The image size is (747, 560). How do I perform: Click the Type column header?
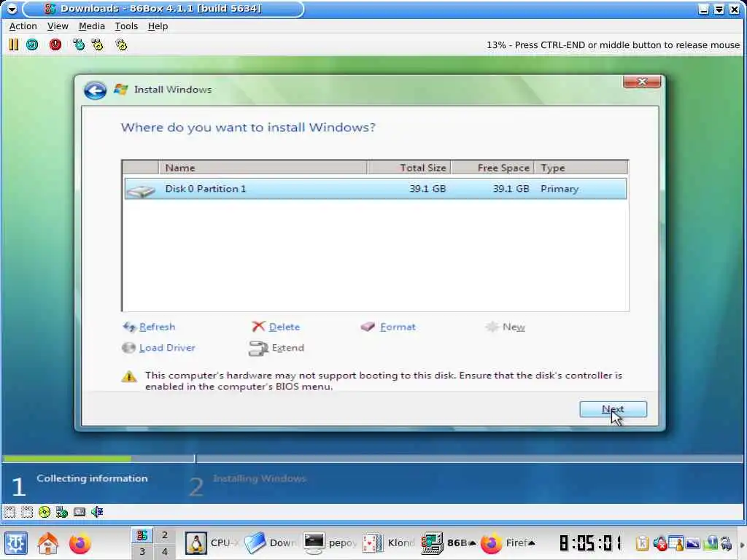[581, 168]
